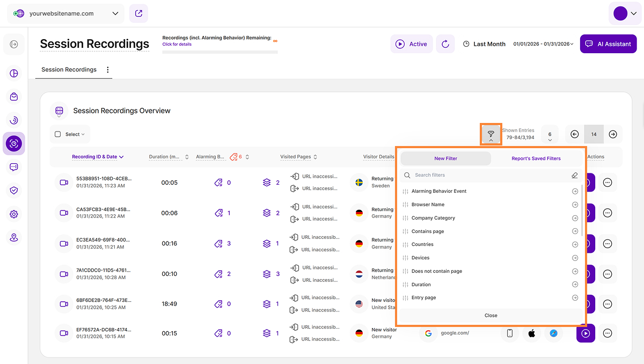Switch to Report's Saved Filters tab
This screenshot has width=644, height=364.
coord(536,158)
